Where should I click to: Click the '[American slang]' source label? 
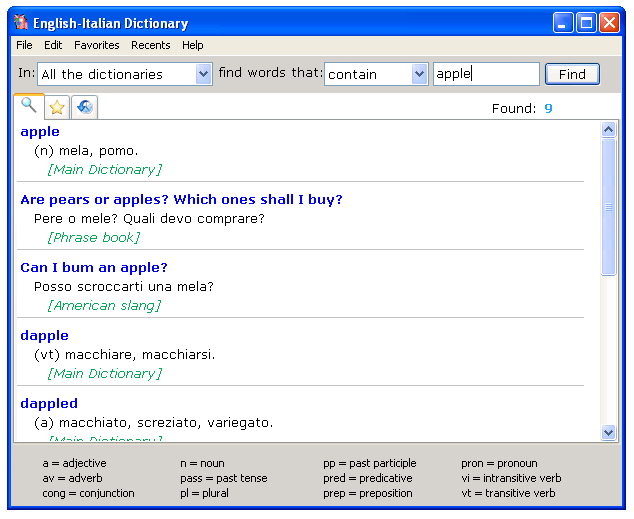[x=104, y=306]
